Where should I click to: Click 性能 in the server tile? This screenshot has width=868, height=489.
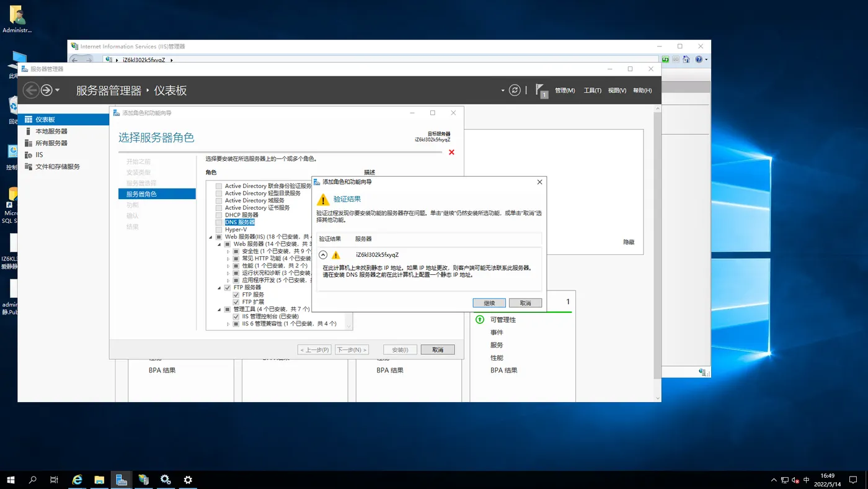[x=497, y=358]
